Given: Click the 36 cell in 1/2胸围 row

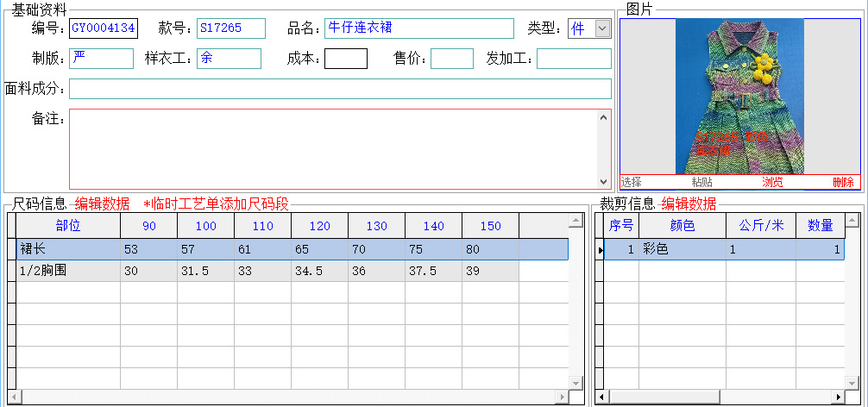Looking at the screenshot, I should (377, 271).
